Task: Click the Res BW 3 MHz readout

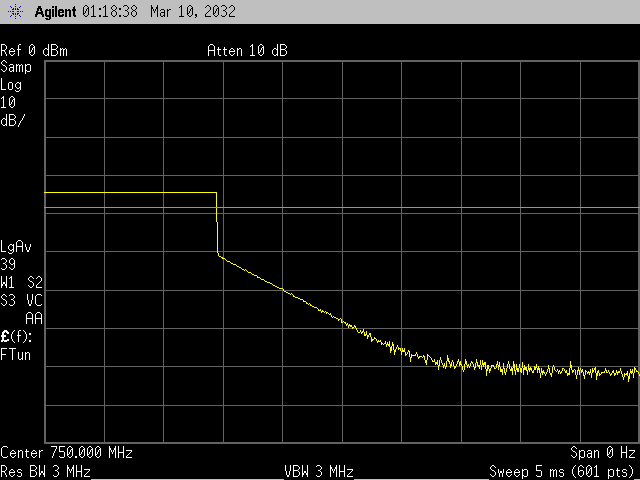Action: (x=45, y=472)
